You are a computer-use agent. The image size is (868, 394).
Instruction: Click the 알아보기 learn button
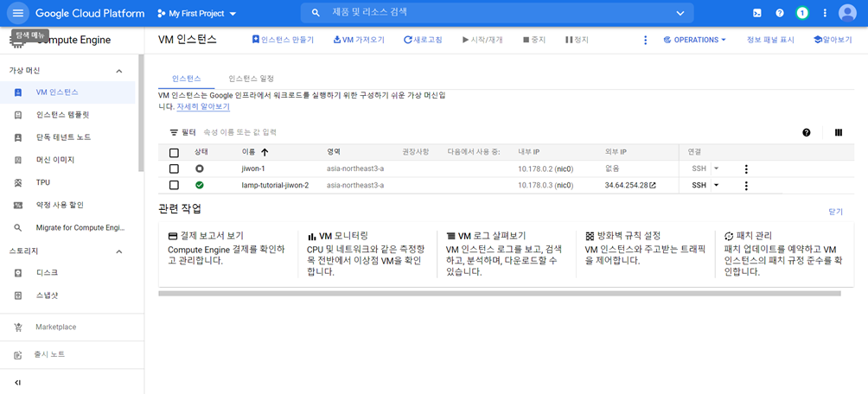pos(832,40)
